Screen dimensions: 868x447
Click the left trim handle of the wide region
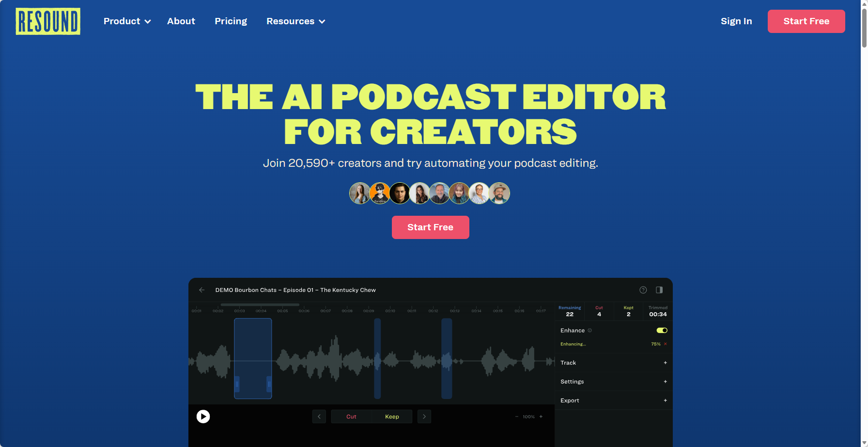coord(237,384)
